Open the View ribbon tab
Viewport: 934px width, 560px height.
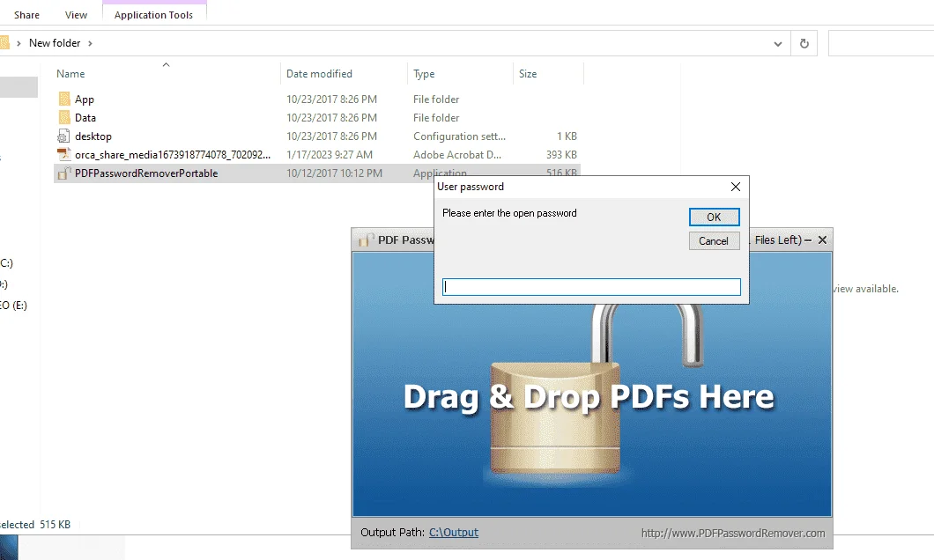[x=76, y=15]
